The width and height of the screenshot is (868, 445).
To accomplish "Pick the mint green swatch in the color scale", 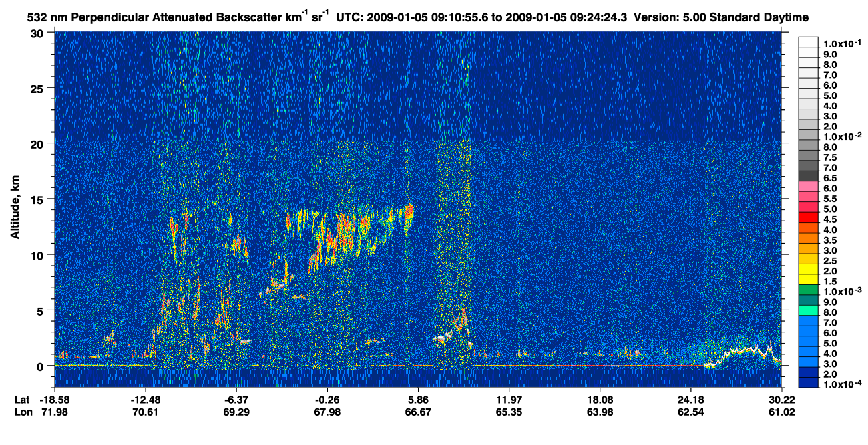I will (x=808, y=310).
